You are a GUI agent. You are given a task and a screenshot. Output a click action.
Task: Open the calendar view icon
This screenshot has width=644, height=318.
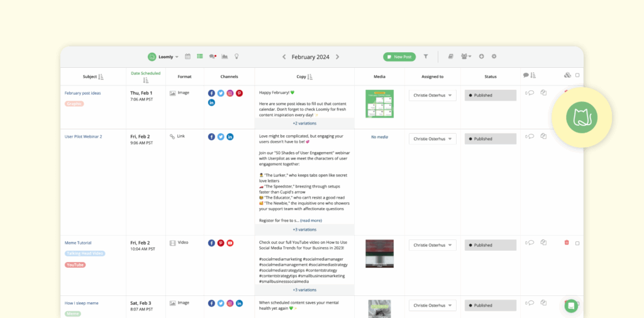pyautogui.click(x=187, y=57)
